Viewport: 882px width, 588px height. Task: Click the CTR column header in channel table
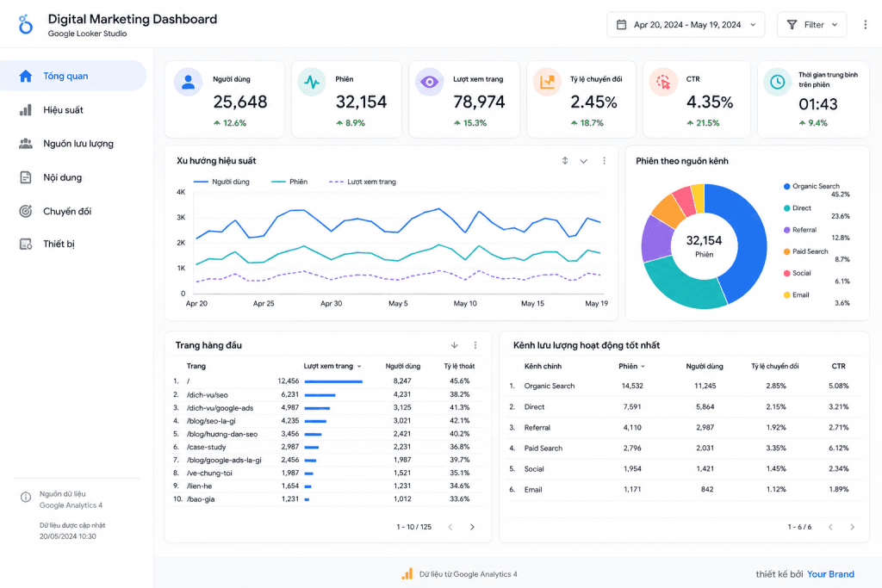838,366
